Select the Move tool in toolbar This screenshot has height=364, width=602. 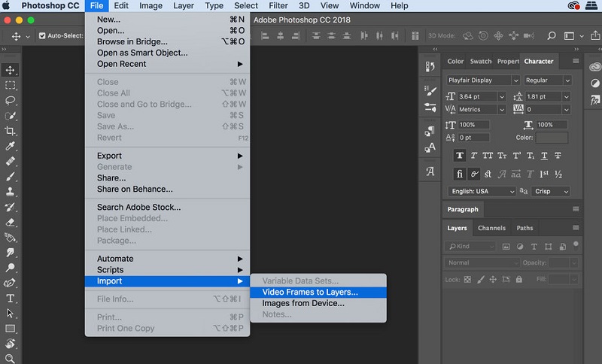[11, 70]
